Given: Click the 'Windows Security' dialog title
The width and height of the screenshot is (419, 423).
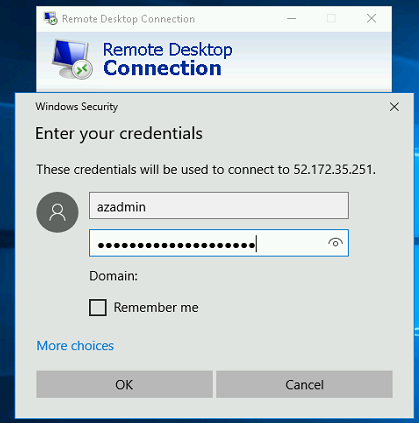Looking at the screenshot, I should (77, 107).
